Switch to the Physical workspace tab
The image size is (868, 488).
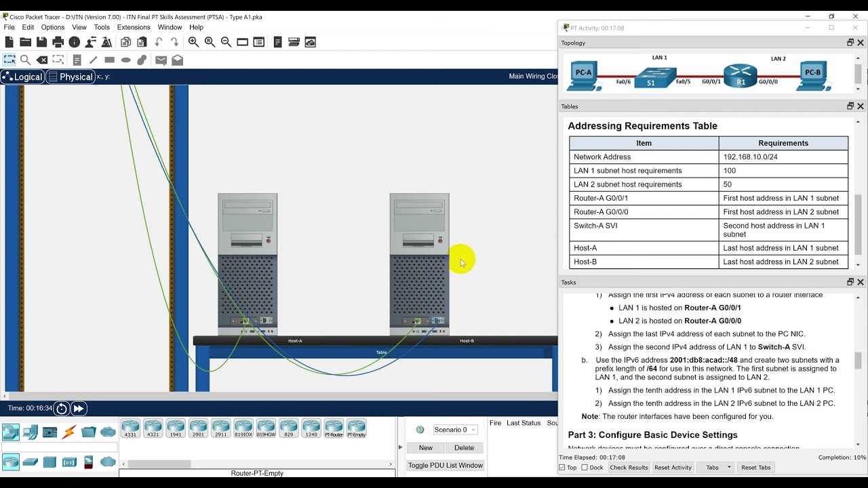click(x=71, y=77)
